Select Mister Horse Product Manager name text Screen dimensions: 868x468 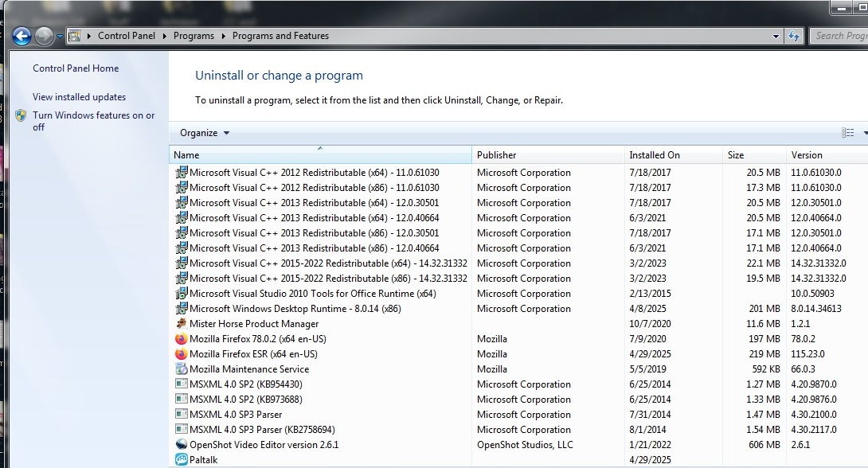254,324
